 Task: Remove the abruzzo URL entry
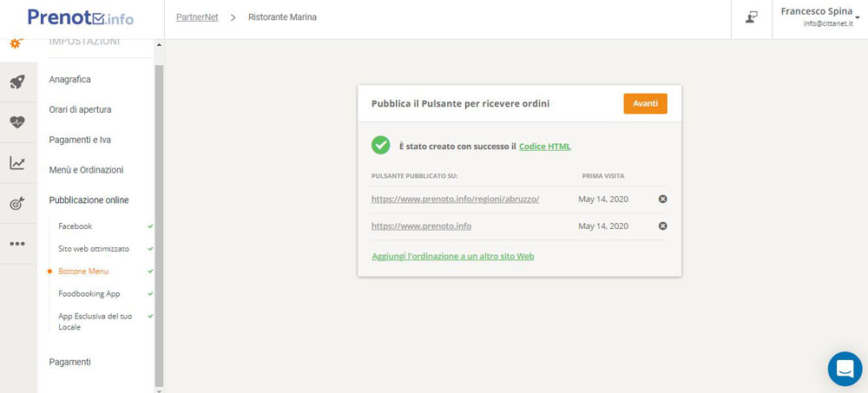(x=663, y=200)
